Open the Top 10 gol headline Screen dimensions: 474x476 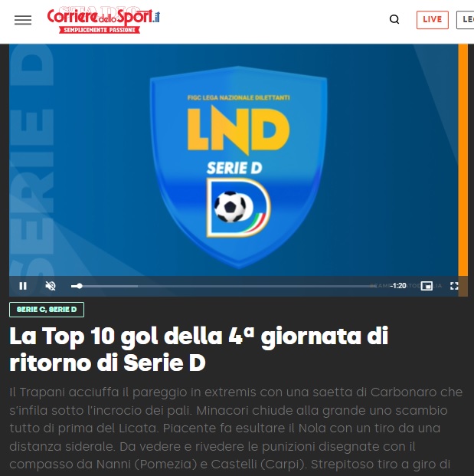click(199, 349)
